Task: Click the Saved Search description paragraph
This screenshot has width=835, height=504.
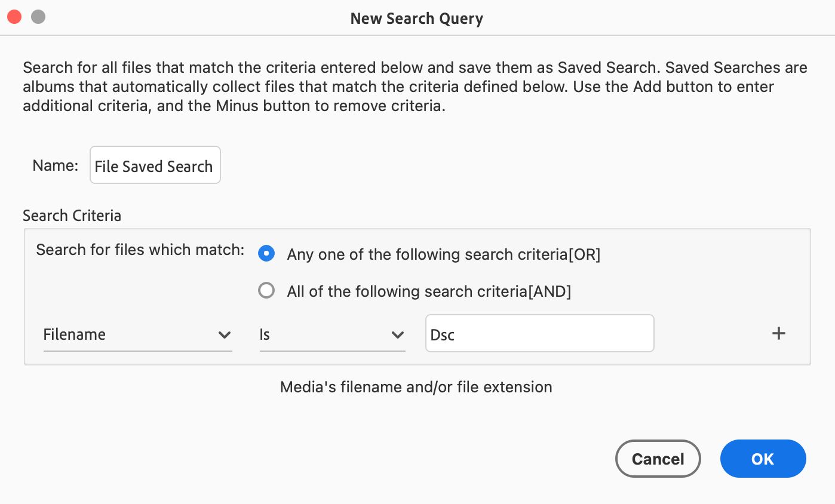Action: pos(415,87)
